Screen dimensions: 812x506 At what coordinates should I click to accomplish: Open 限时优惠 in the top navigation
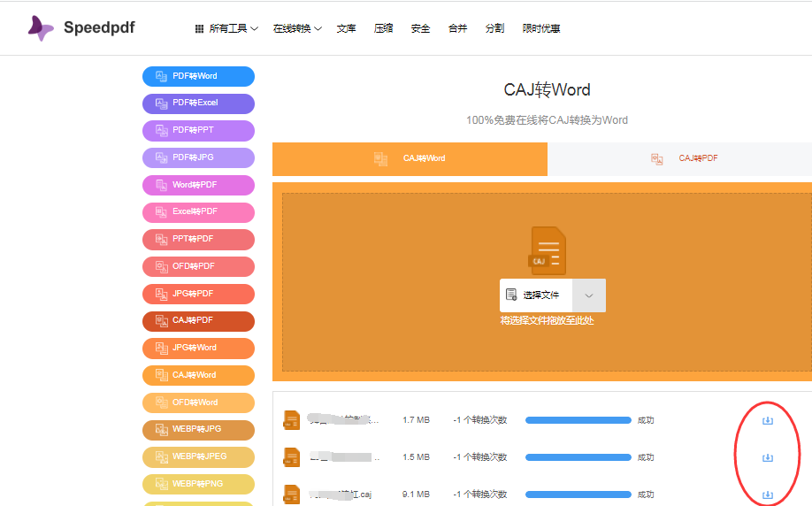(541, 28)
